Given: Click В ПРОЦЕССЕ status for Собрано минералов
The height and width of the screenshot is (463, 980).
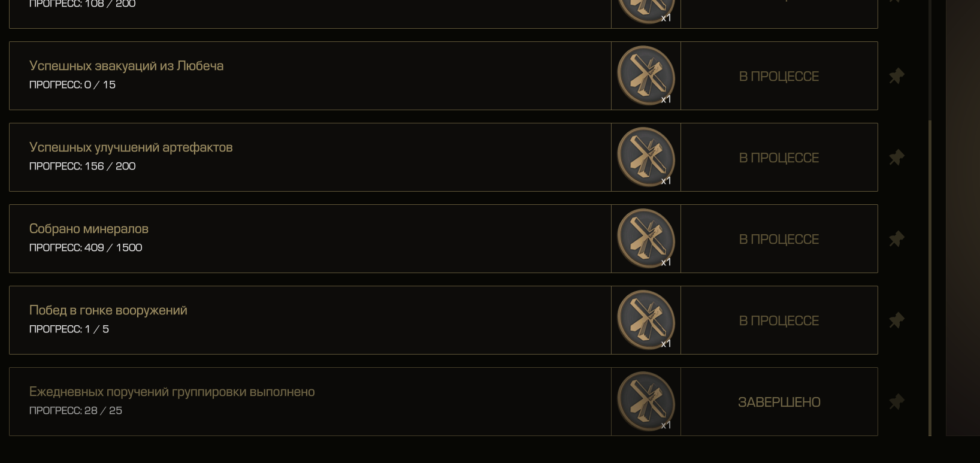Looking at the screenshot, I should coord(779,240).
